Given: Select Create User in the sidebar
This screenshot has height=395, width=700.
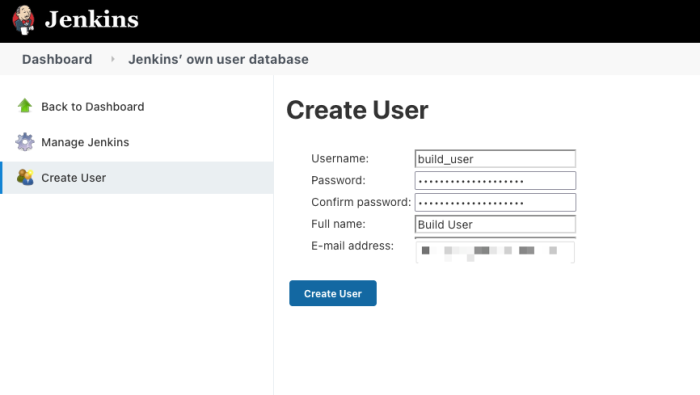Looking at the screenshot, I should 74,178.
